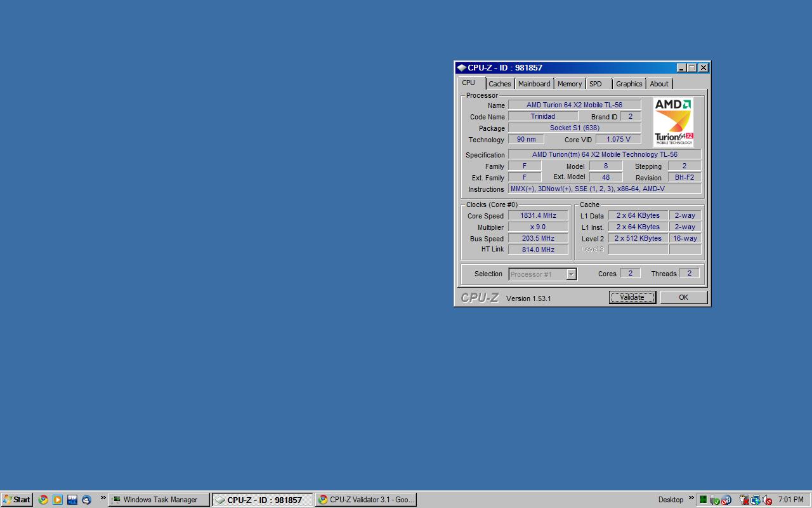Screen dimensions: 812x508
Task: Switch to the Caches tab
Action: (x=500, y=84)
